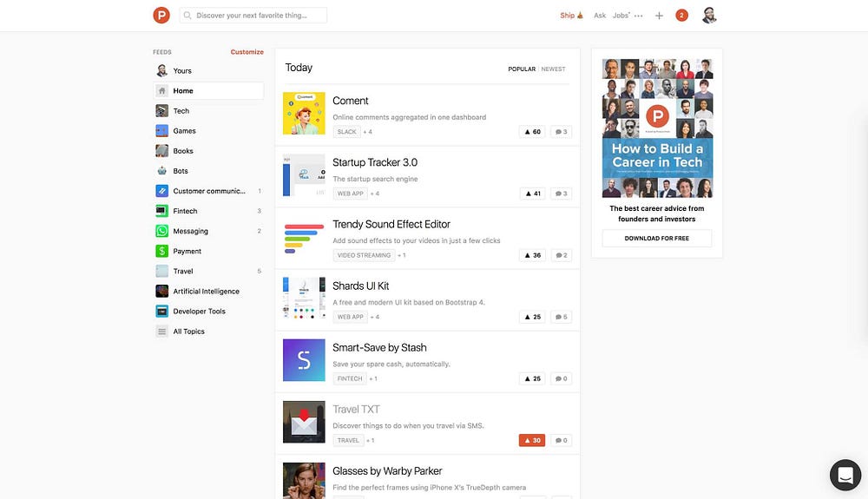Expand +4 more tags on Coment
Viewport: 868px width, 499px height.
(x=367, y=132)
